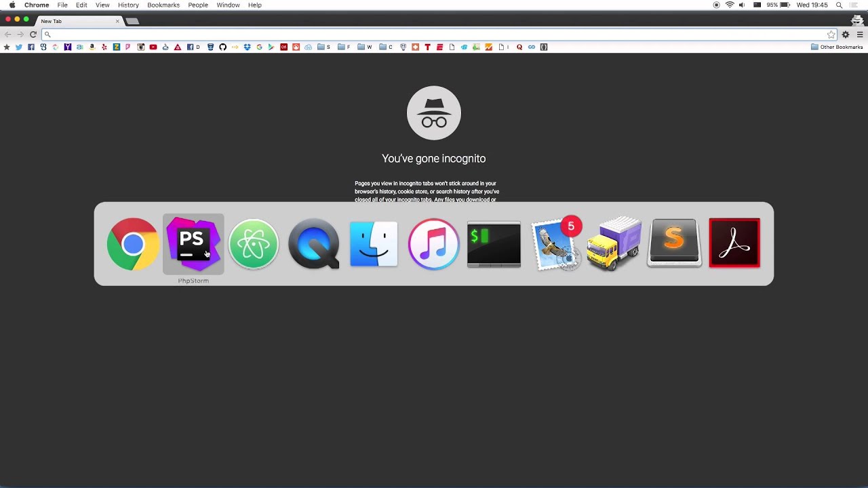868x488 pixels.
Task: Expand the Other Bookmarks folder
Action: [x=837, y=47]
